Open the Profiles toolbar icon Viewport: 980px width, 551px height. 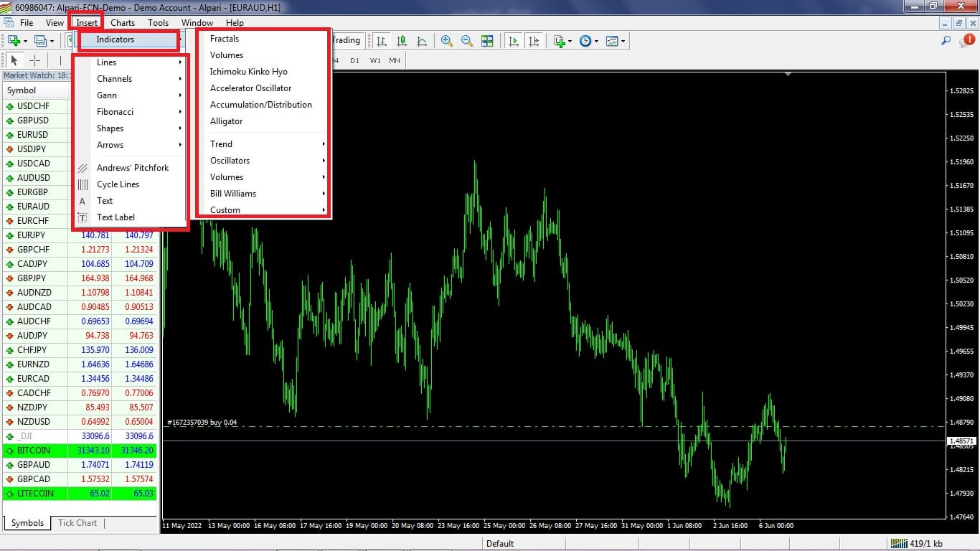tap(41, 41)
